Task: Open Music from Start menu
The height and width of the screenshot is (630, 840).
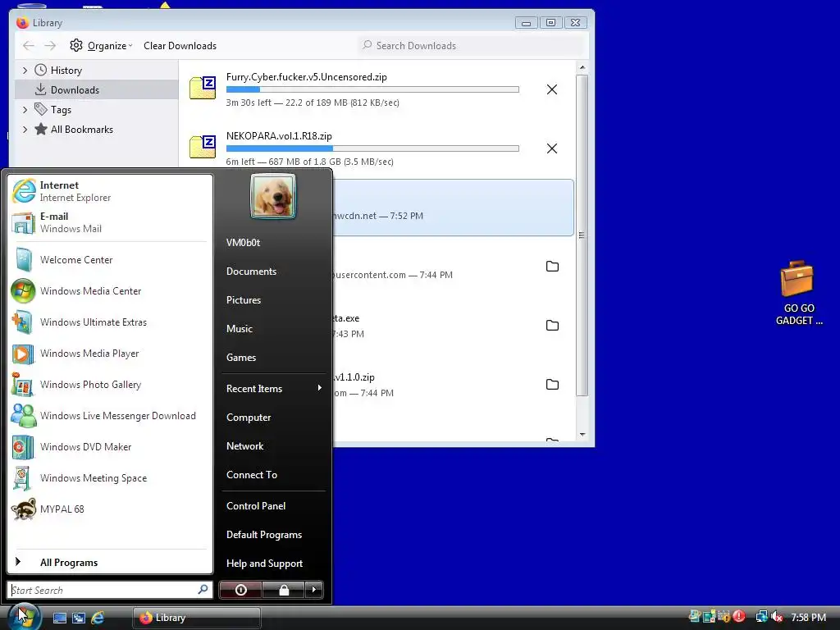Action: [x=273, y=329]
